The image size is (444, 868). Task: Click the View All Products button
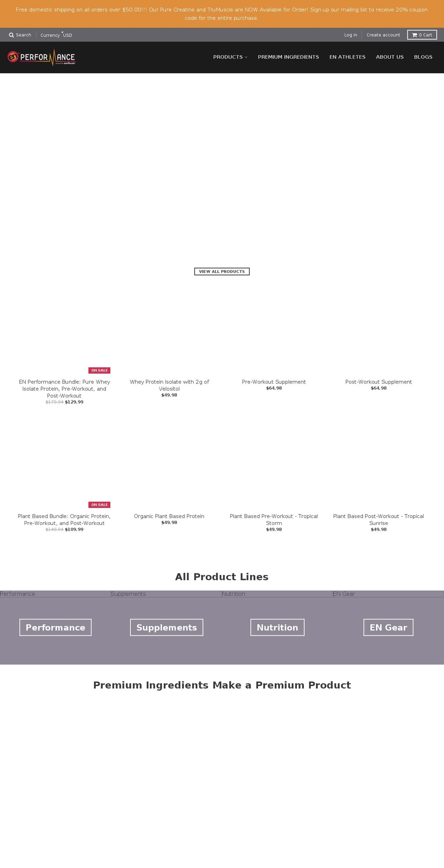[x=222, y=271]
